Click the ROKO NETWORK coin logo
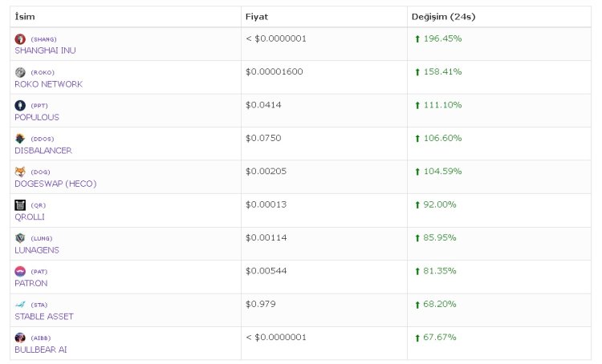 tap(20, 72)
